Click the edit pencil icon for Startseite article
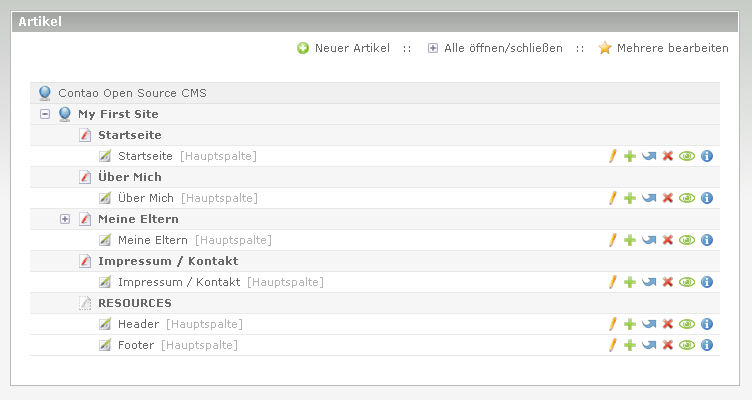Viewport: 752px width, 400px height. click(613, 156)
